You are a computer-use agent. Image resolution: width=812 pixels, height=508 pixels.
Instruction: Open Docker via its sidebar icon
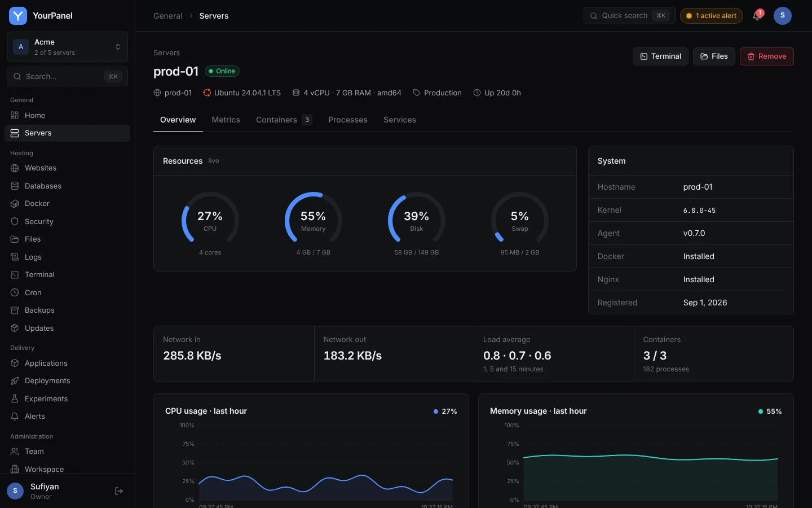[15, 204]
